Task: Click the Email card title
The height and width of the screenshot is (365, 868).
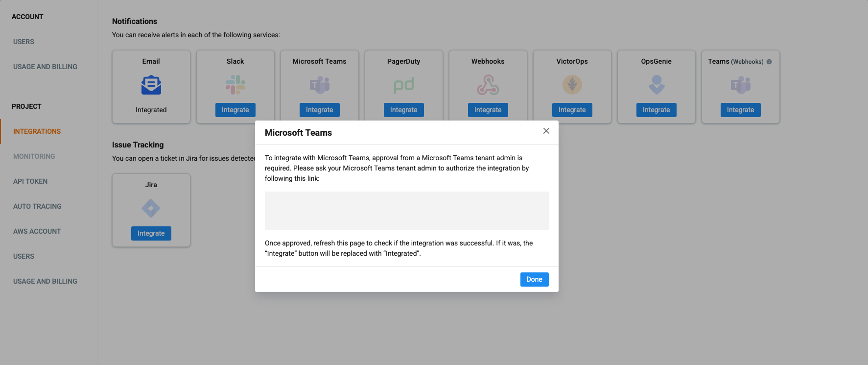Action: click(x=151, y=61)
